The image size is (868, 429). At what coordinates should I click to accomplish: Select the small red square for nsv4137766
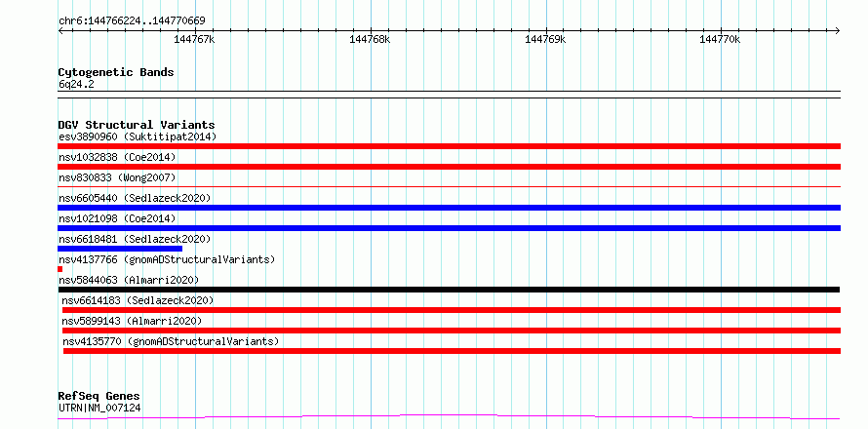(x=59, y=269)
